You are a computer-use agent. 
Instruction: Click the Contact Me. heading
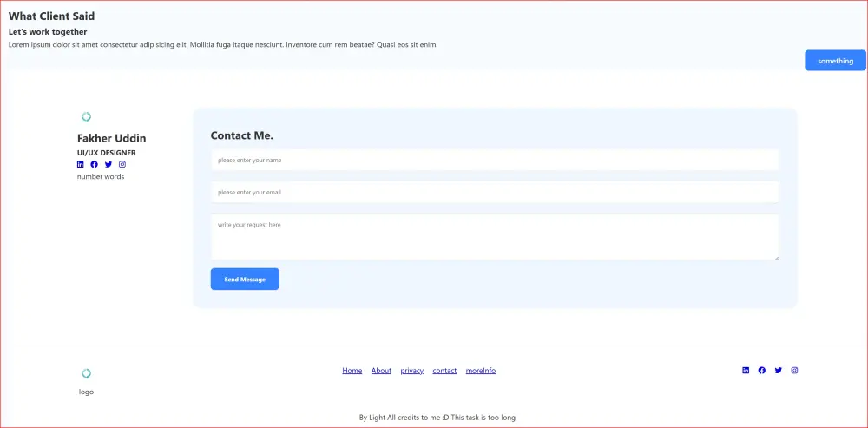(242, 135)
